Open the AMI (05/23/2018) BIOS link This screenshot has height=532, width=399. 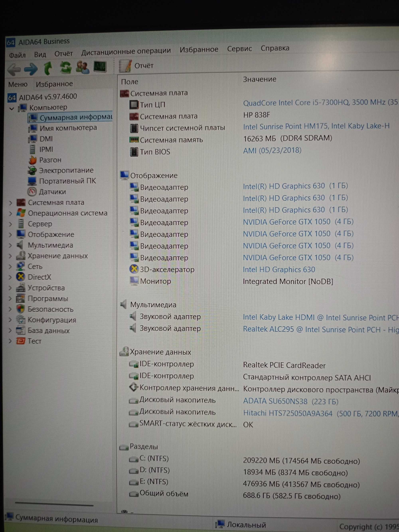pyautogui.click(x=272, y=151)
